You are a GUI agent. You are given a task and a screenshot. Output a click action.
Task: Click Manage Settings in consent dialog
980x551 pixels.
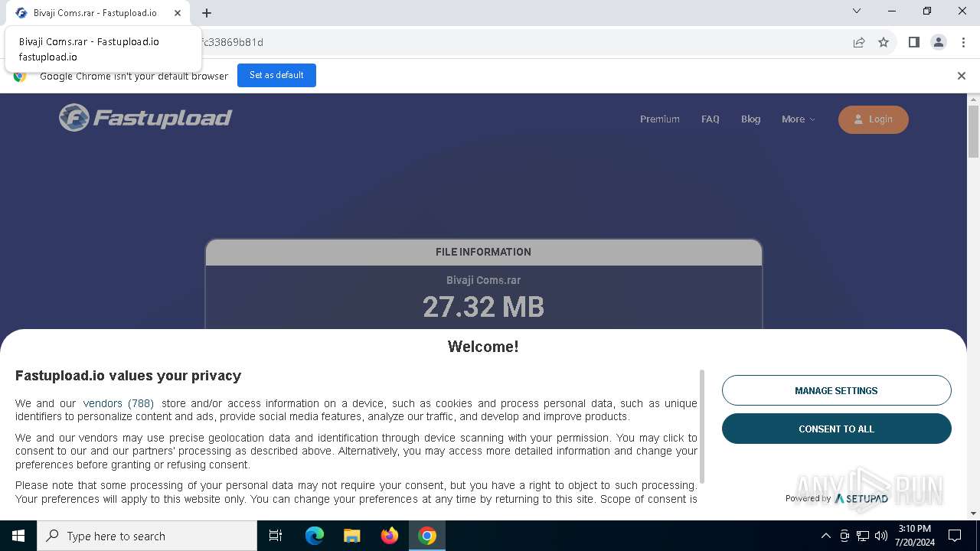[x=837, y=390]
